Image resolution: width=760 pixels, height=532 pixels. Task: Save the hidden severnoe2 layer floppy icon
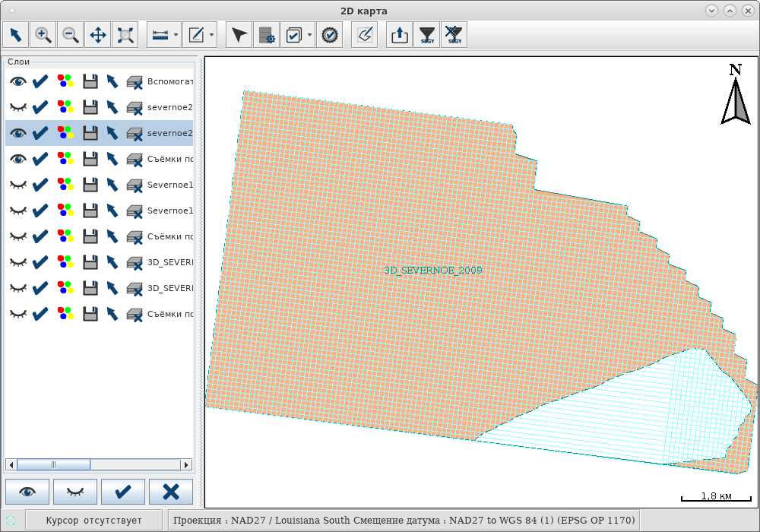[90, 107]
